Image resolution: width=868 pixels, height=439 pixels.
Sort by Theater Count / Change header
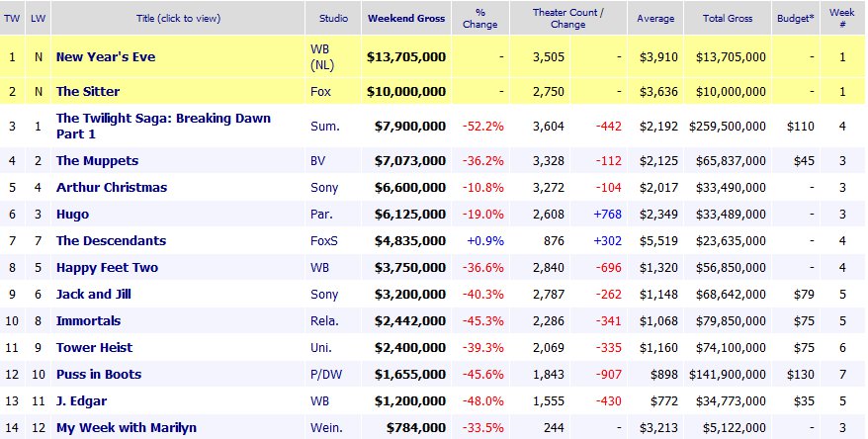568,18
